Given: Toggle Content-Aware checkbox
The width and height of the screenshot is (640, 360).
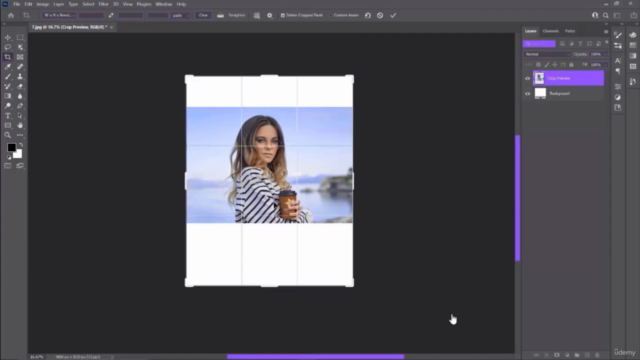Looking at the screenshot, I should [331, 16].
